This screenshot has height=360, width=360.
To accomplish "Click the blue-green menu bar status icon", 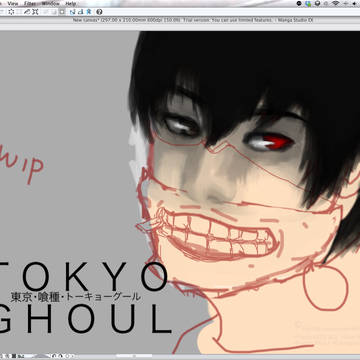I will [x=308, y=3].
